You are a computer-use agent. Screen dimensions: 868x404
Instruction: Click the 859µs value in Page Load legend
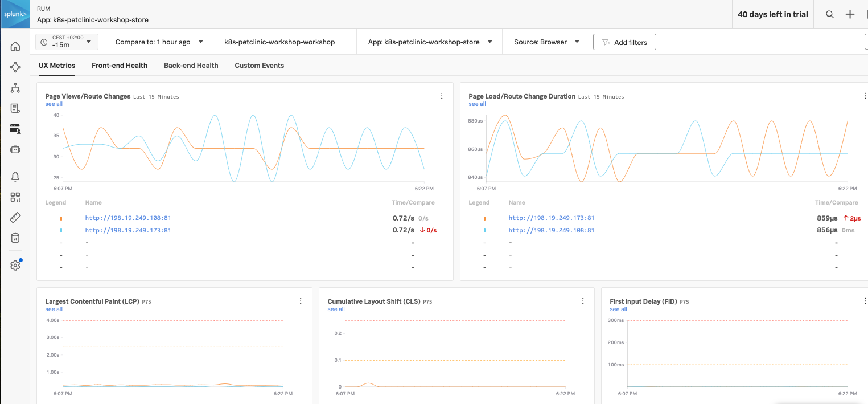coord(827,218)
